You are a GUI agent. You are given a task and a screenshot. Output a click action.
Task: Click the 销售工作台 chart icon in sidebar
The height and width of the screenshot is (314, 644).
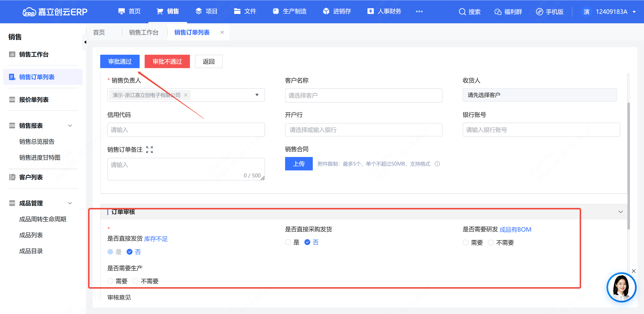click(12, 54)
